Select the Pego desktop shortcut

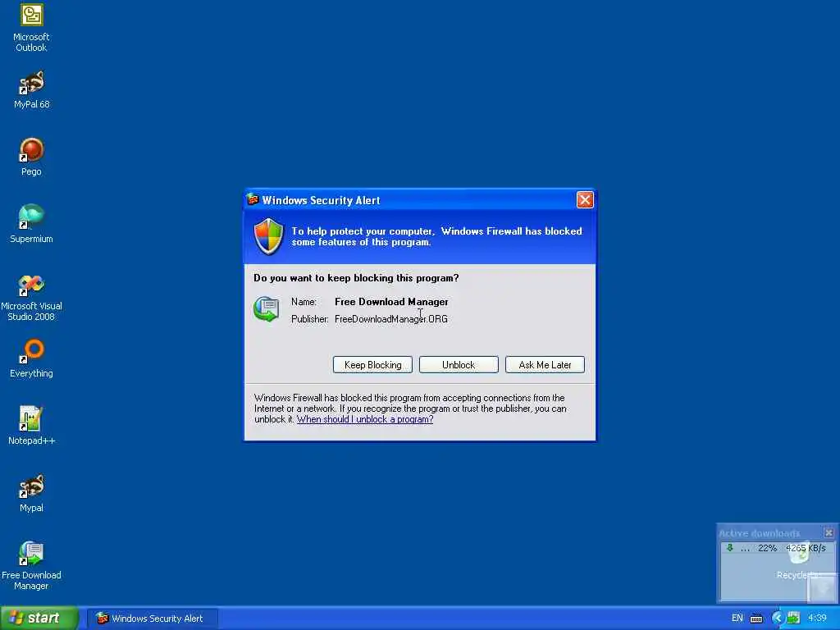coord(31,157)
